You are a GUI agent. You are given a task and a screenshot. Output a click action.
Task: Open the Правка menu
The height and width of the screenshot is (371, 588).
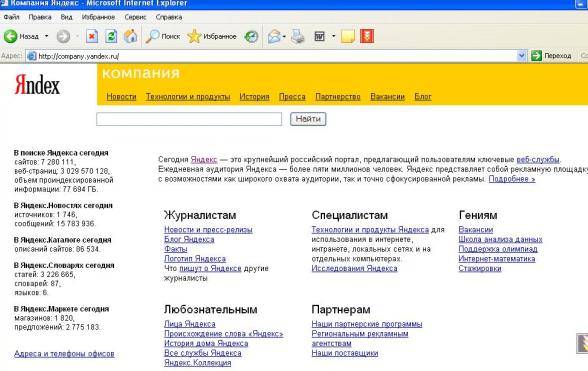(40, 17)
